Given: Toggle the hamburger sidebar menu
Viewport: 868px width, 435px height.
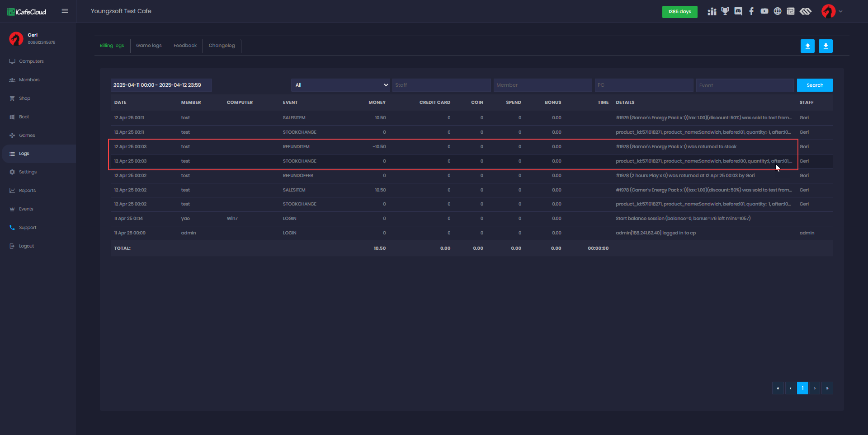Looking at the screenshot, I should pos(65,11).
